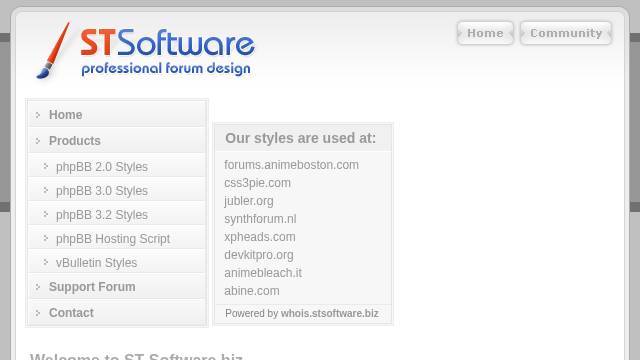Open the Community button in top navigation
Viewport: 640px width, 360px height.
pos(566,33)
